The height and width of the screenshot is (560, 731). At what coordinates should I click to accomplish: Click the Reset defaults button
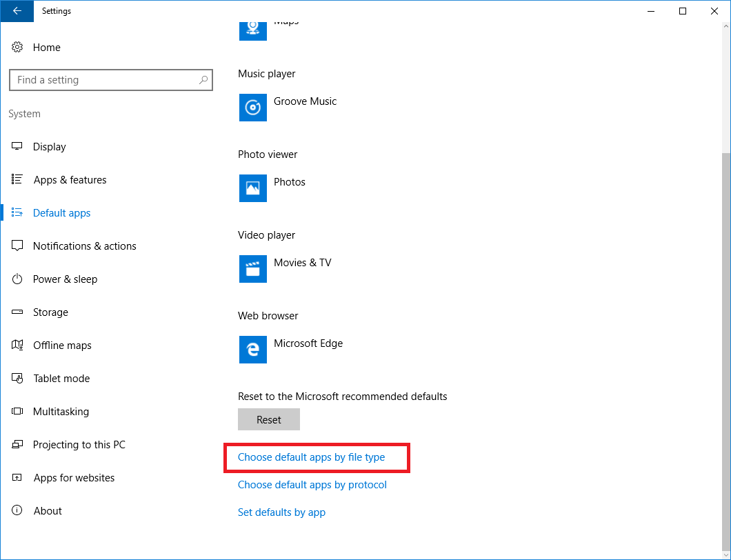coord(269,419)
